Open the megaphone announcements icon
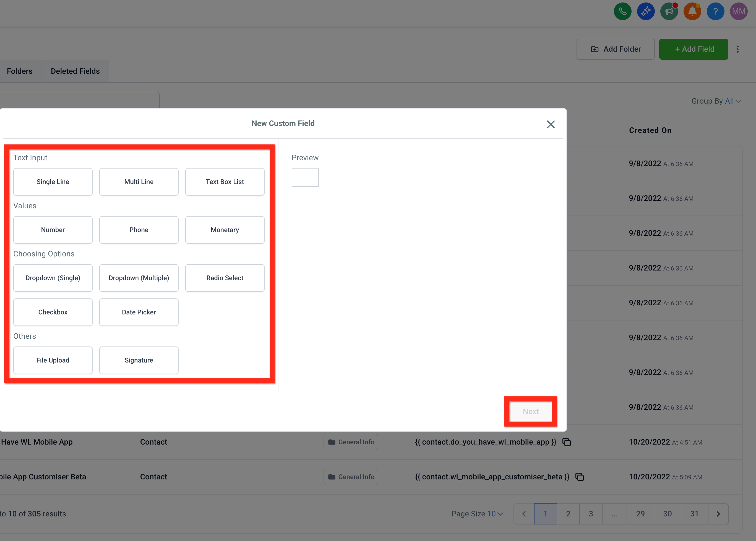This screenshot has width=756, height=541. point(669,12)
